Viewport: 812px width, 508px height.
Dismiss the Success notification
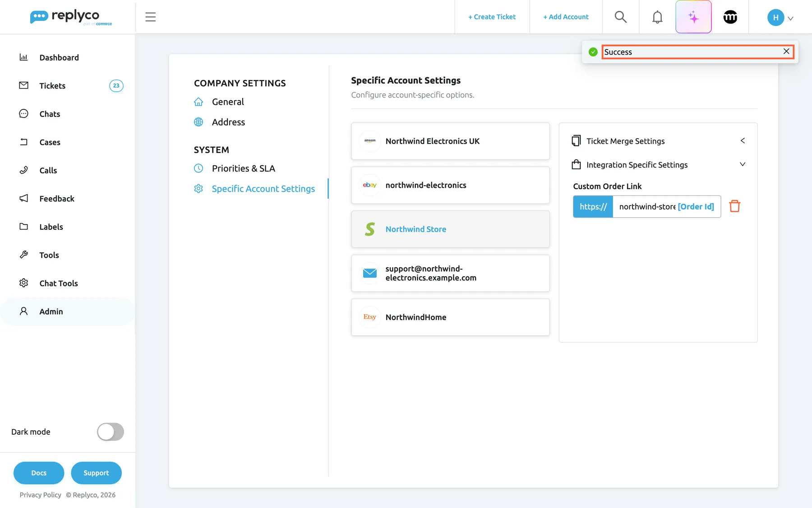(786, 51)
